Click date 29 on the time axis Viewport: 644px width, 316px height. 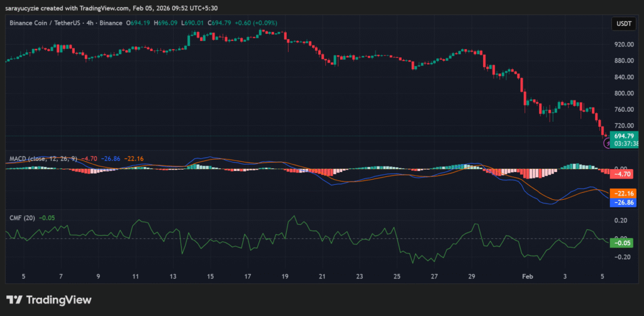click(x=471, y=276)
